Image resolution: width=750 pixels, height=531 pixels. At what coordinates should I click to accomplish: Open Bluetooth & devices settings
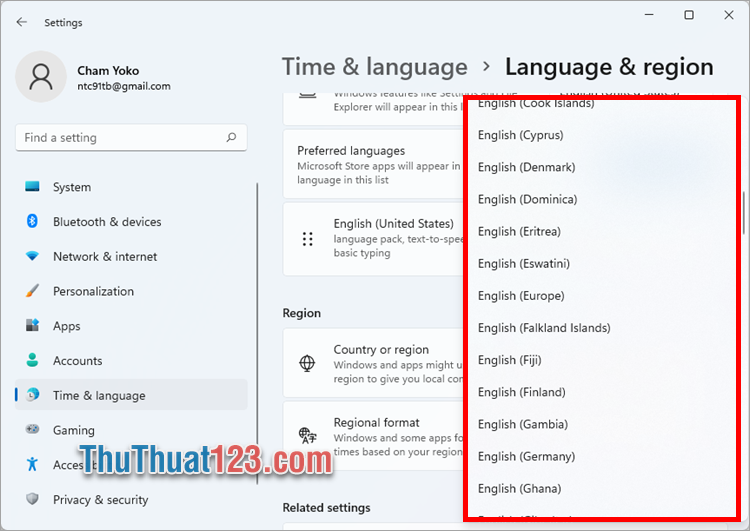tap(107, 222)
